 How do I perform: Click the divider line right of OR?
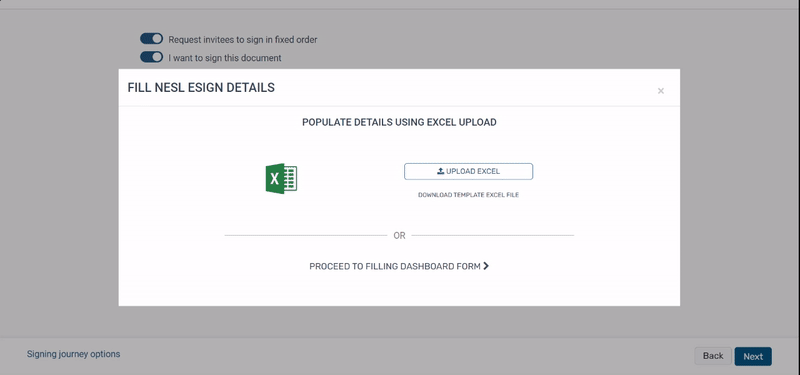493,235
